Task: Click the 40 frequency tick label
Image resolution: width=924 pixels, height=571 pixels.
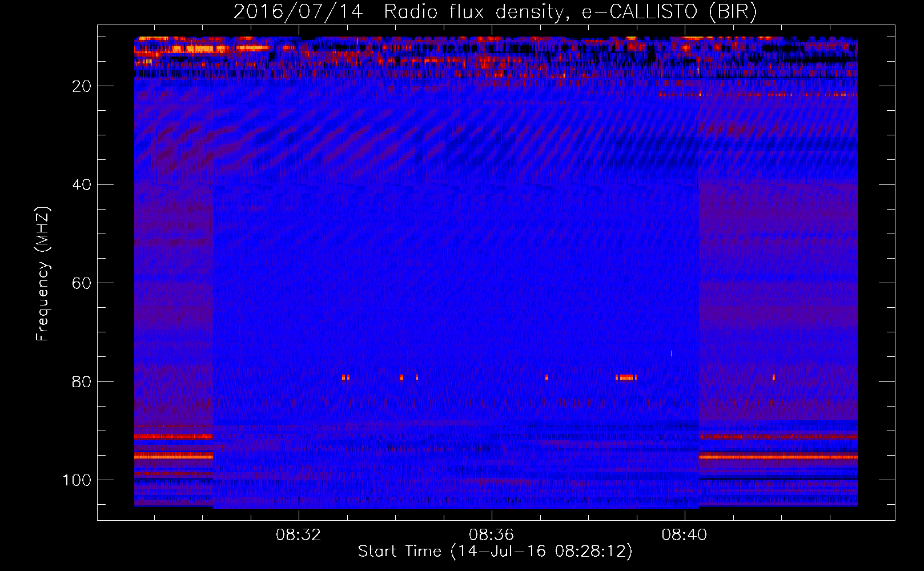Action: point(82,185)
